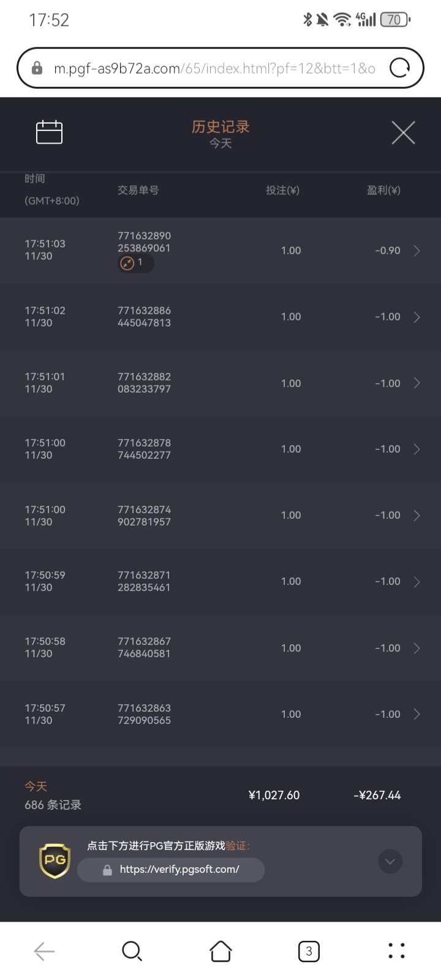Viewport: 441px width, 980px height.
Task: Open the browser four-dot menu
Action: [396, 951]
